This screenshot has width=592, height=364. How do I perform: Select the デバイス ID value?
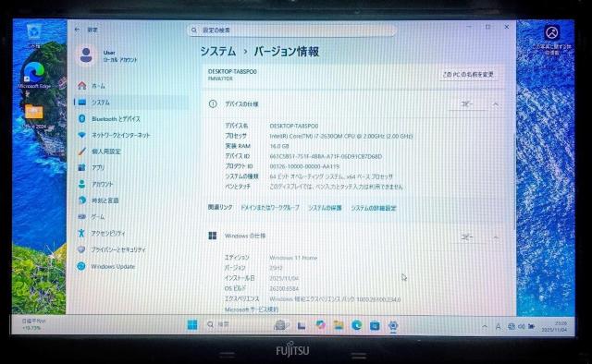click(326, 156)
